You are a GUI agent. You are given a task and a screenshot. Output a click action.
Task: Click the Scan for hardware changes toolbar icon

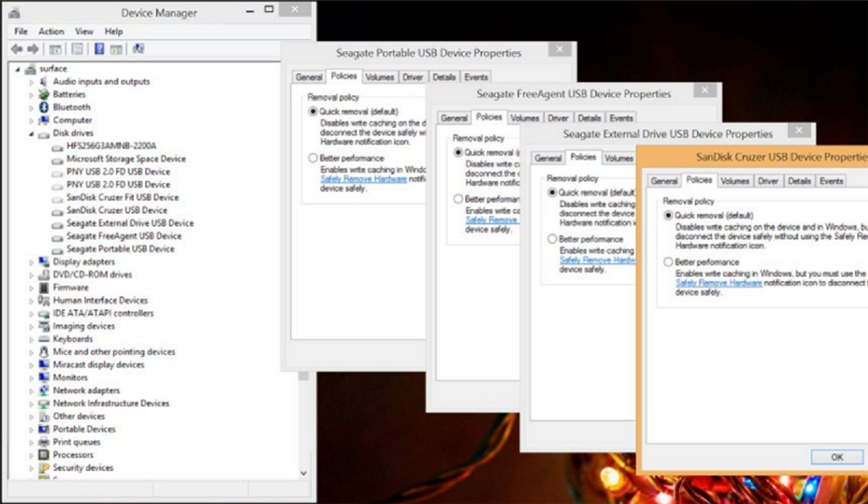(138, 49)
